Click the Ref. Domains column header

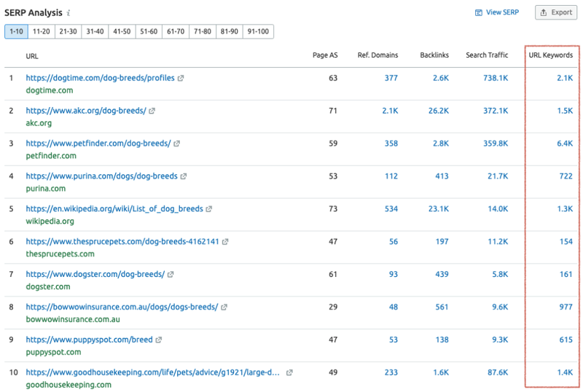coord(377,55)
